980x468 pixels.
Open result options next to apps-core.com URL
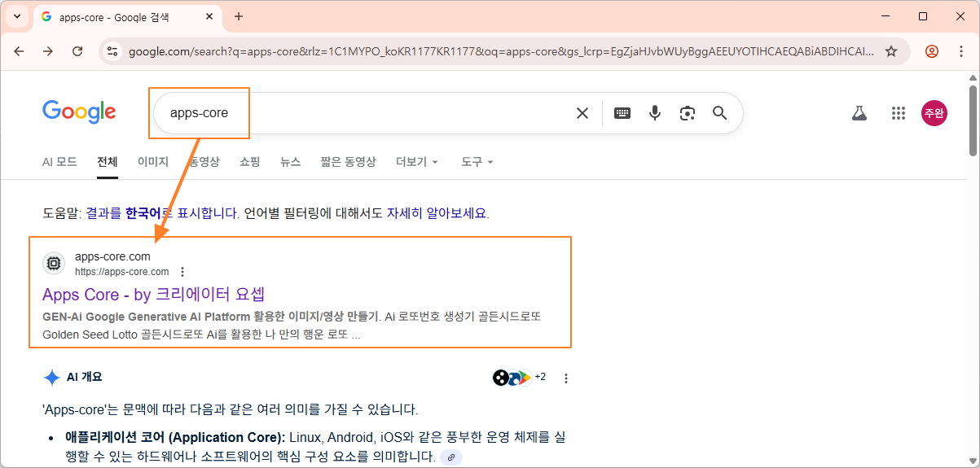coord(182,272)
